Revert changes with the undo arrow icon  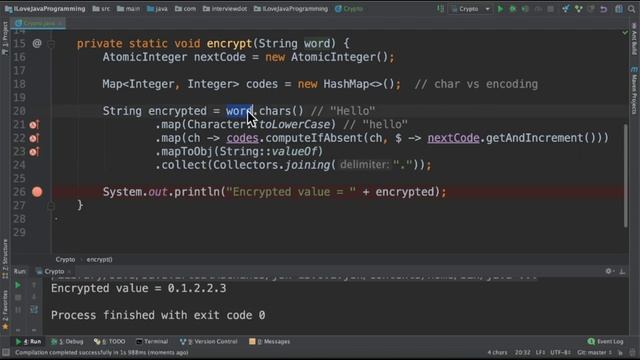pos(603,9)
